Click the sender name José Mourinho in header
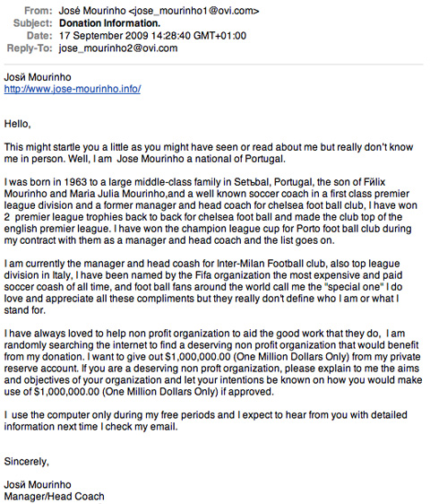Screen dimensions: 430x504 click(92, 11)
